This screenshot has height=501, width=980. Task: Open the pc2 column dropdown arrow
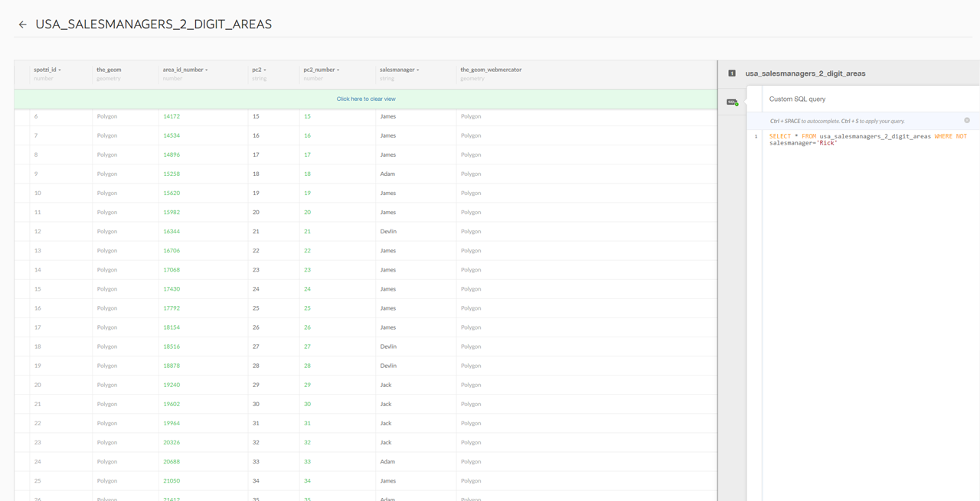(x=265, y=70)
